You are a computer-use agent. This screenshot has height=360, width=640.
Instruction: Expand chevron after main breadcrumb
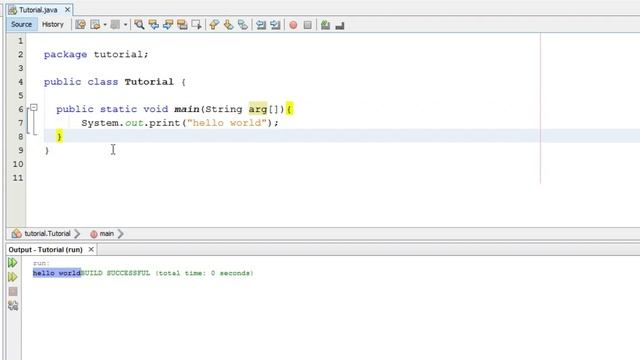pos(120,233)
